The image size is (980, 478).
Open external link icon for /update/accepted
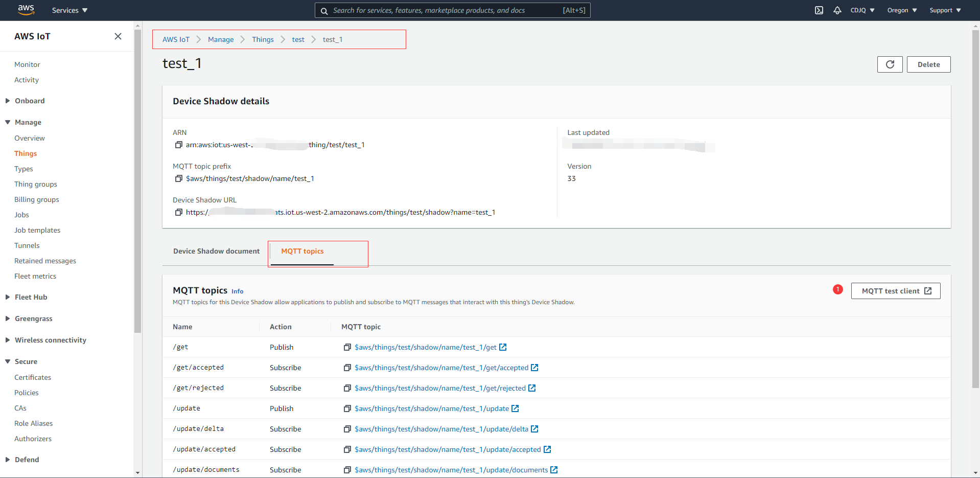tap(547, 449)
